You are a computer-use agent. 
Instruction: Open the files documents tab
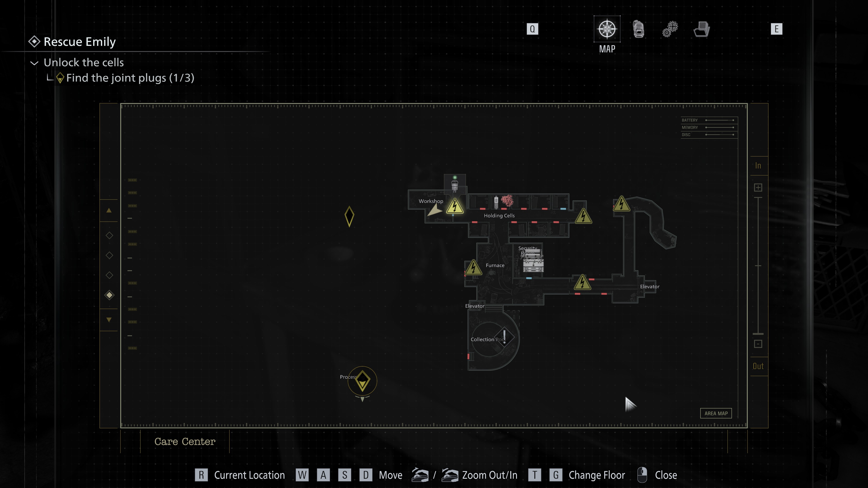702,29
